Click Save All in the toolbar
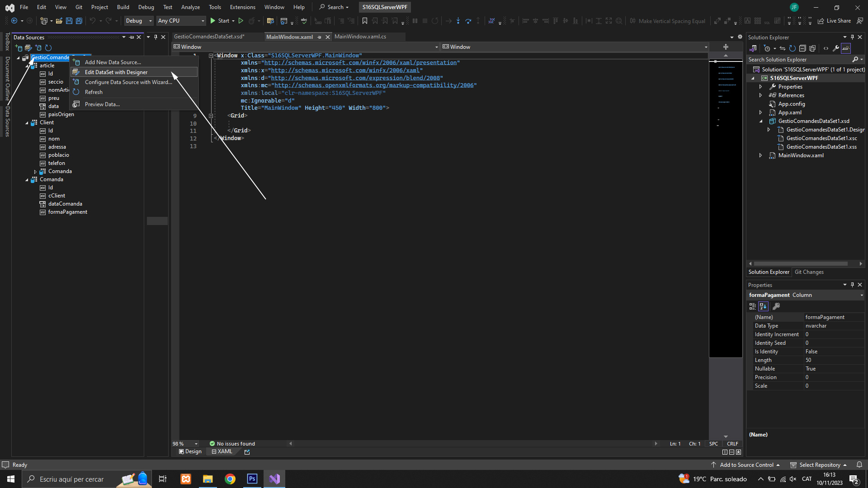The width and height of the screenshot is (868, 488). (x=79, y=21)
